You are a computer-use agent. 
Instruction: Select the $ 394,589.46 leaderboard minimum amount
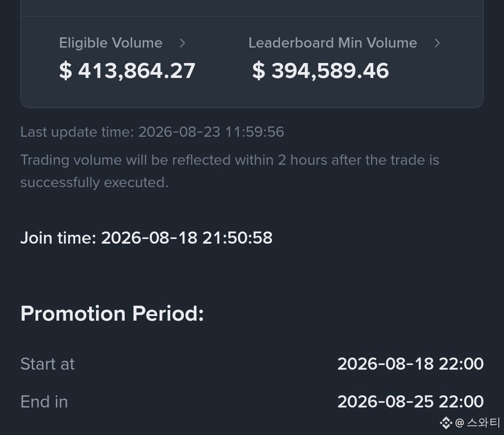pyautogui.click(x=321, y=71)
